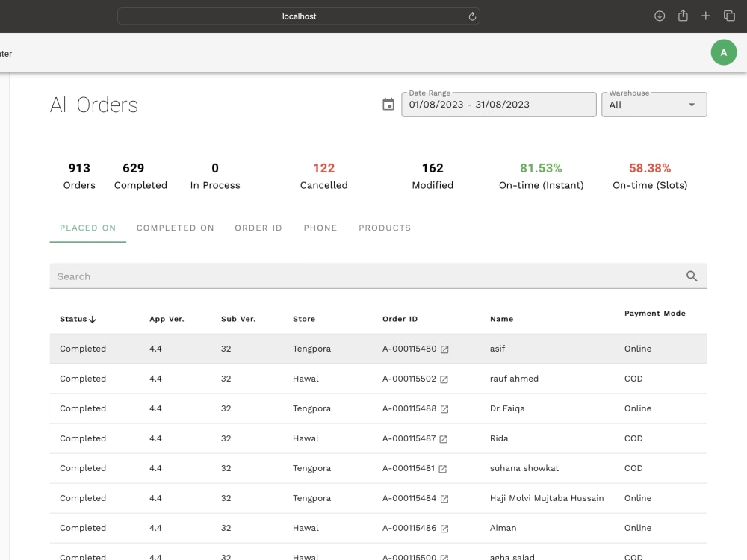Select the Phone tab
747x560 pixels.
tap(320, 228)
